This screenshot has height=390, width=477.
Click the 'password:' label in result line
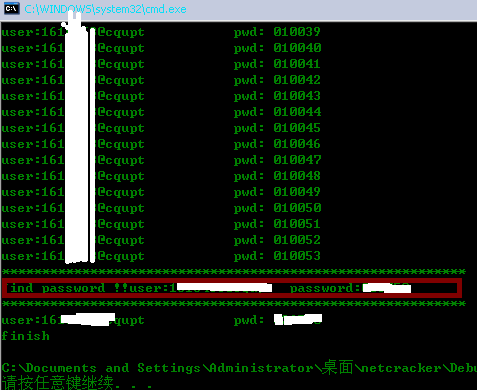pos(325,288)
